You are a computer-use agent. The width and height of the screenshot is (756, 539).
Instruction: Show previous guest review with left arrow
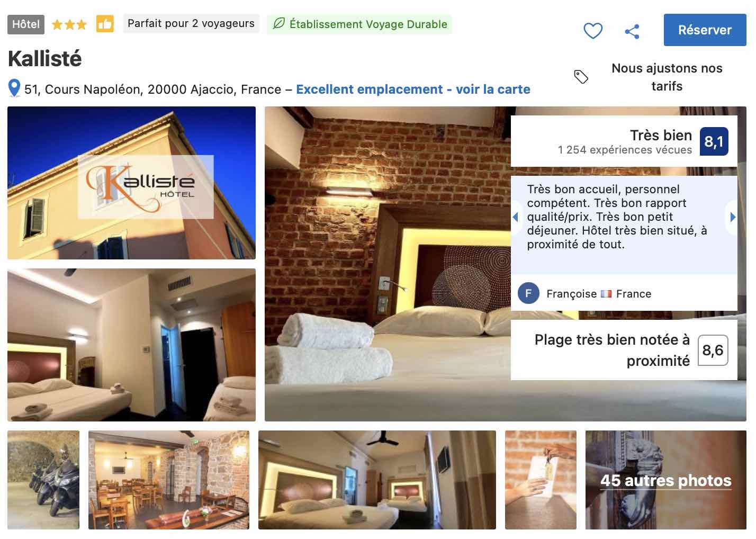pyautogui.click(x=516, y=217)
